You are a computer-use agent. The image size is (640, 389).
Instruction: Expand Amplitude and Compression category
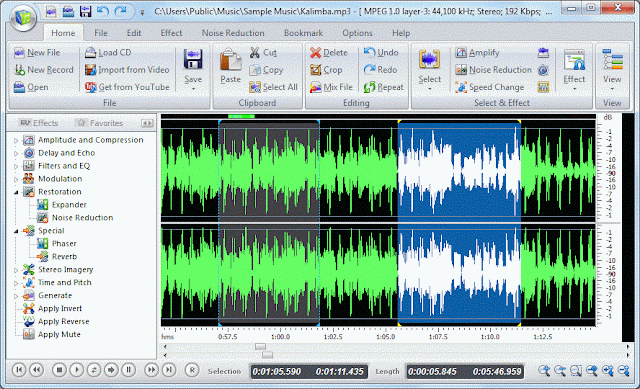16,140
